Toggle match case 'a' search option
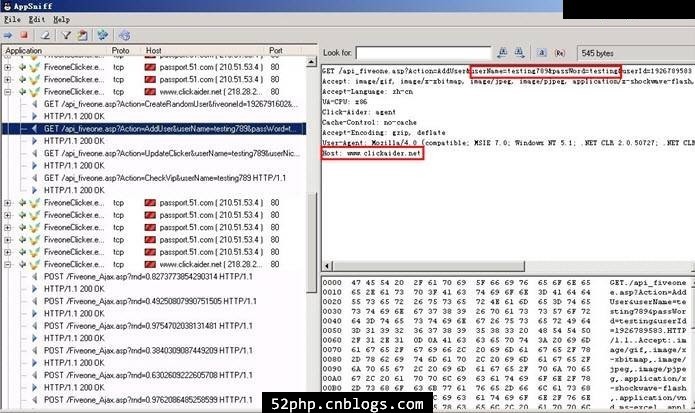This screenshot has height=413, width=695. (x=542, y=53)
